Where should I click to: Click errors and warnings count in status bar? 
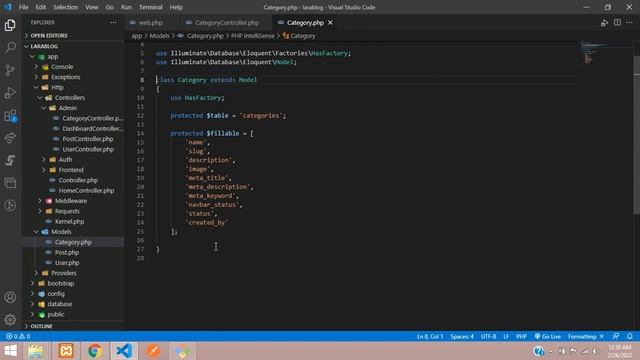[x=18, y=336]
